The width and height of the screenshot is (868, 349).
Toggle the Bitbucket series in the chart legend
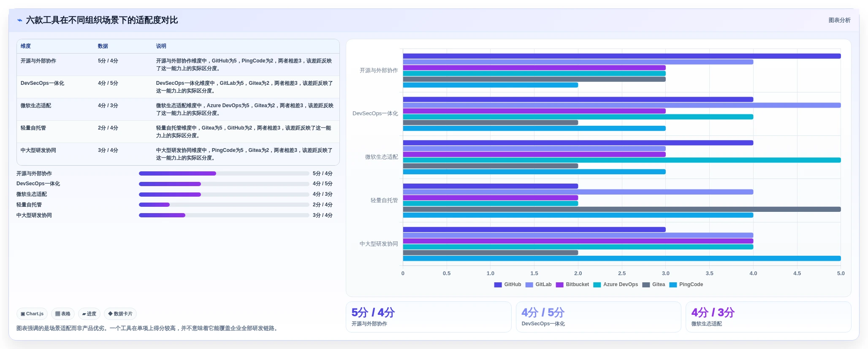(x=572, y=284)
